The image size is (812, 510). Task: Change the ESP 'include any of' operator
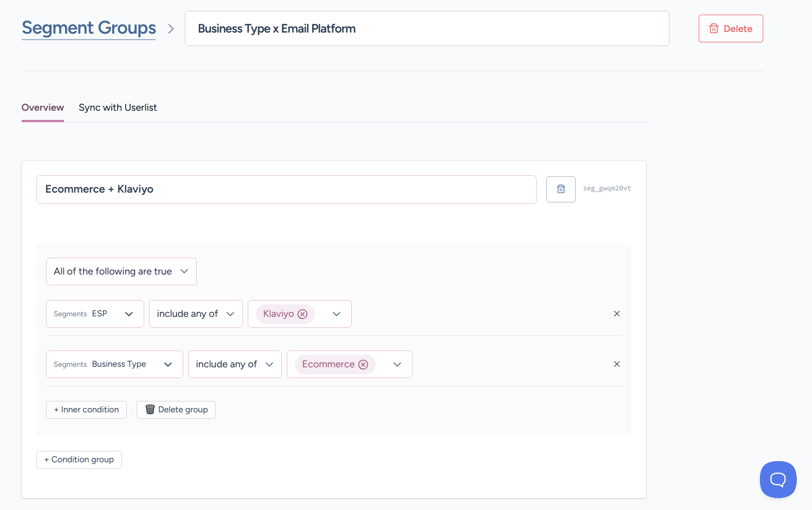pyautogui.click(x=195, y=314)
